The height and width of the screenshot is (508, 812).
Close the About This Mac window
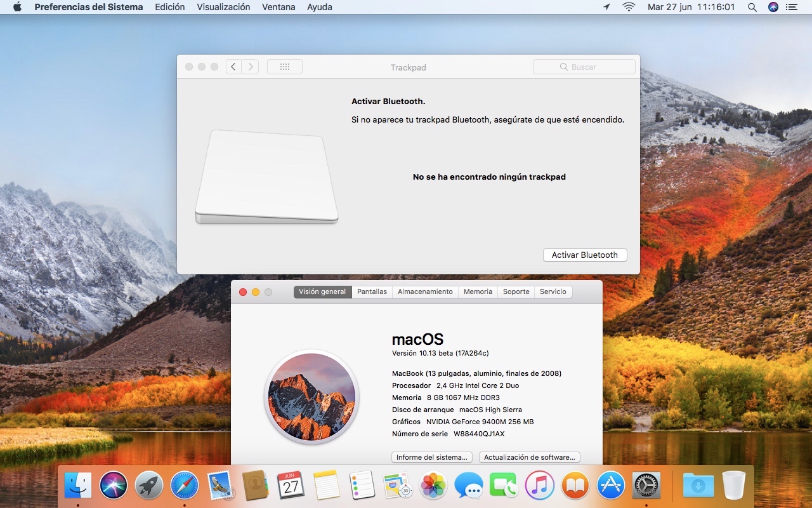point(243,292)
